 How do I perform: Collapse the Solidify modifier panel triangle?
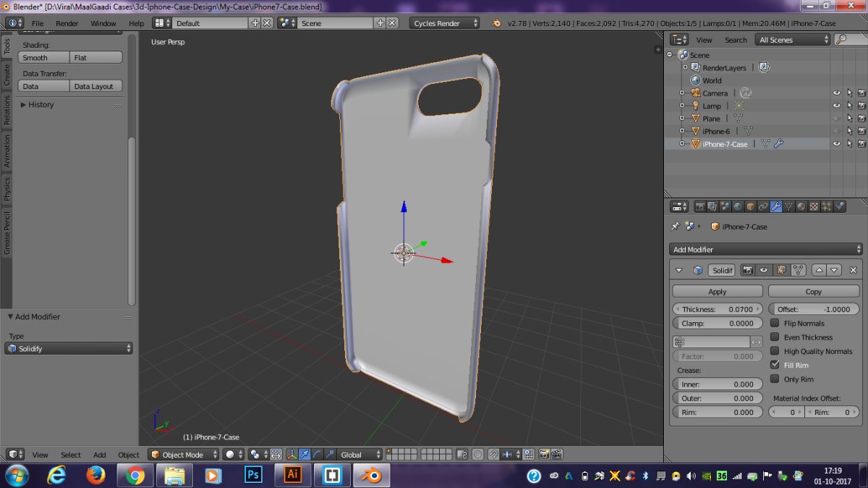(679, 270)
